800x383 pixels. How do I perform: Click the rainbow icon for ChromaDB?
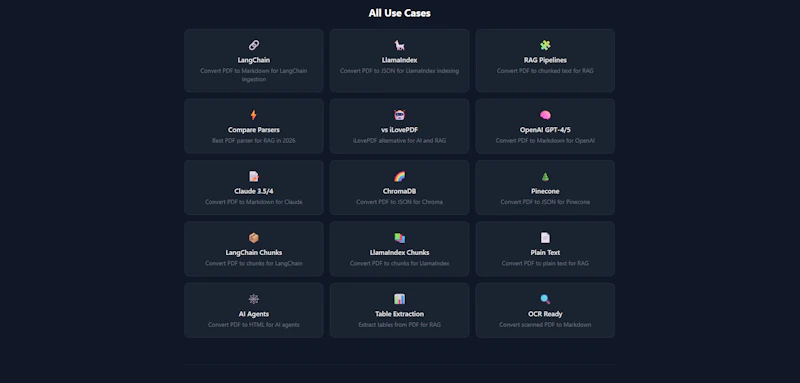tap(399, 176)
